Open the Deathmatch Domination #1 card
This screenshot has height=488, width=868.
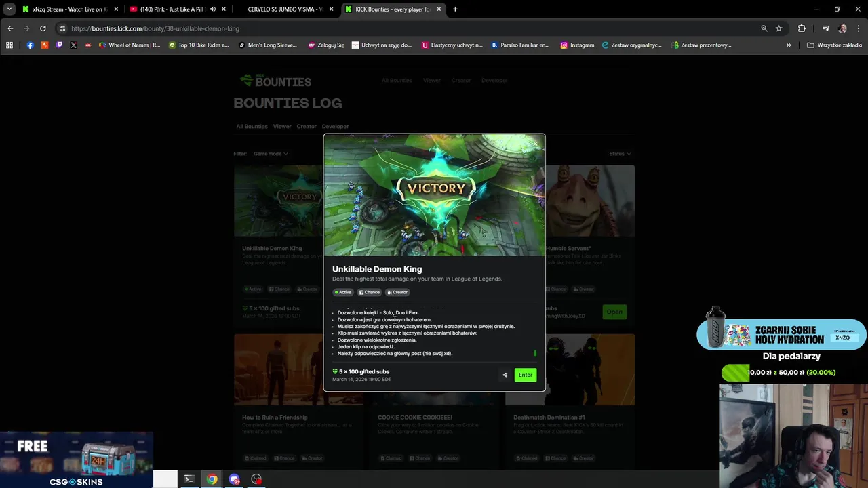coord(570,400)
